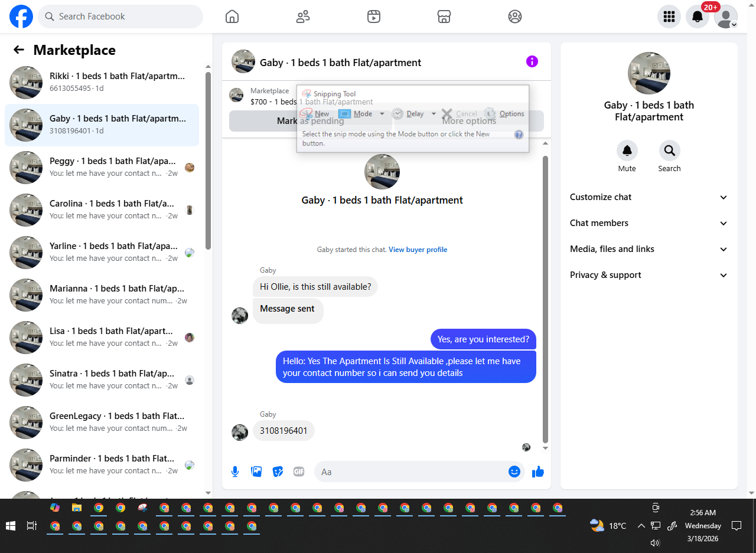Open Mode dropdown arrow in Snipping Tool
Image resolution: width=756 pixels, height=553 pixels.
(382, 114)
